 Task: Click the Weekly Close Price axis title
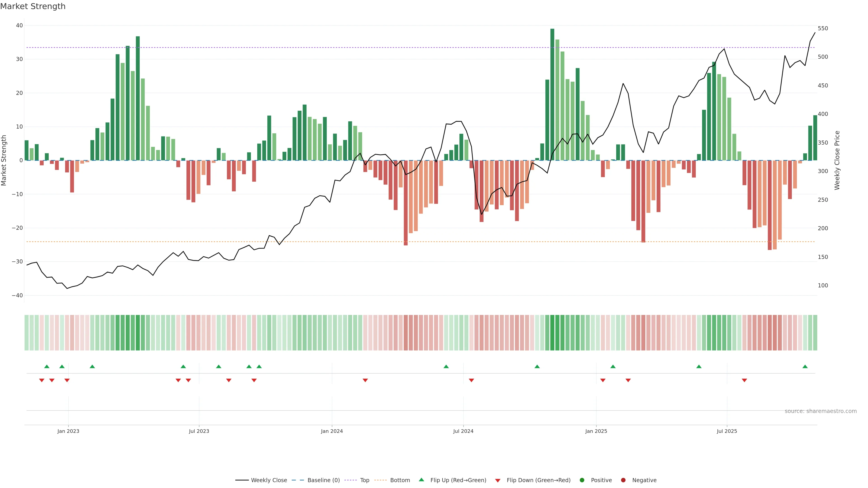pyautogui.click(x=837, y=160)
